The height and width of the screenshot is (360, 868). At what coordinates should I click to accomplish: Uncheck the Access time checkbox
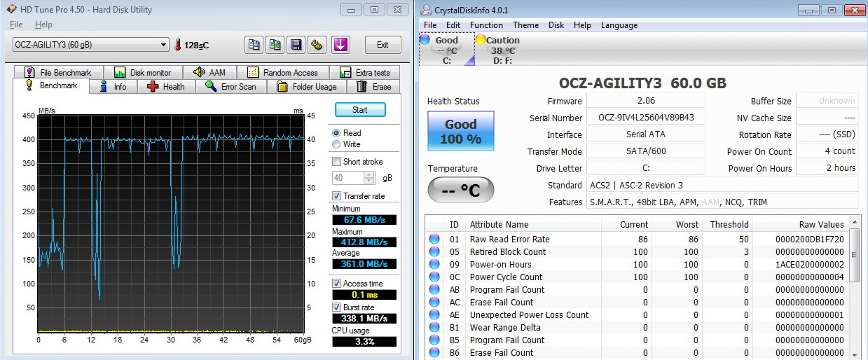[x=337, y=284]
